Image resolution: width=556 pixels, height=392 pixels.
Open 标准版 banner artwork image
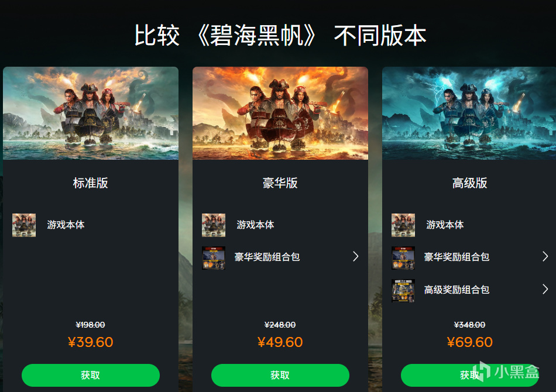[x=91, y=113]
